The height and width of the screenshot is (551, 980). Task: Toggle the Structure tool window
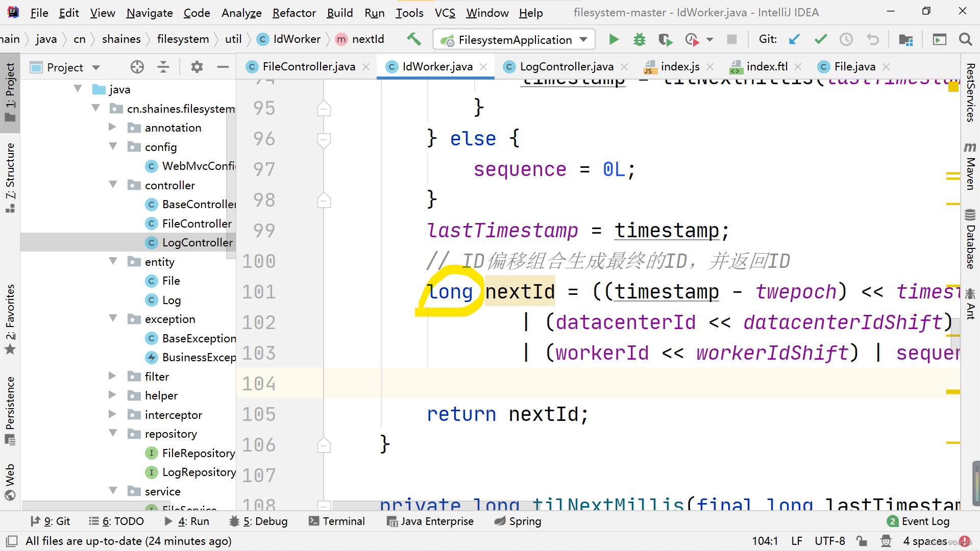pyautogui.click(x=10, y=176)
